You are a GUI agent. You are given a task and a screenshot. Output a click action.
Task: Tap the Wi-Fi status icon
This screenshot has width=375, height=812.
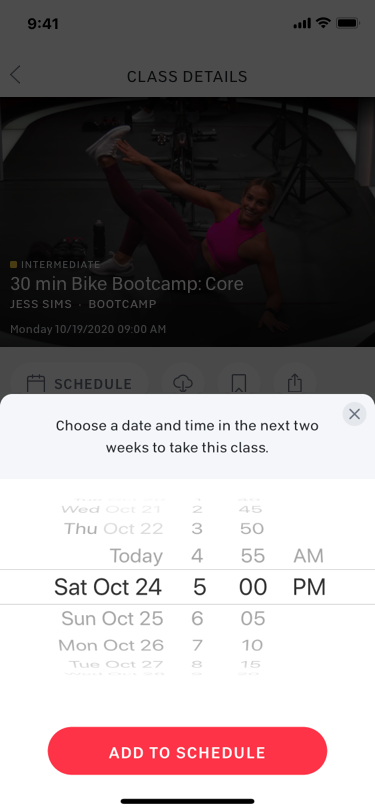(323, 23)
